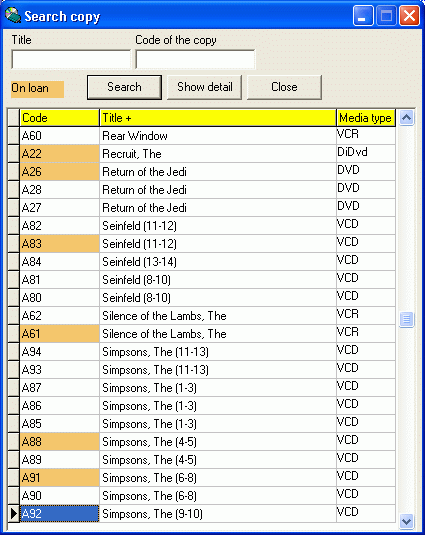Image resolution: width=425 pixels, height=535 pixels.
Task: Focus the Code of the copy field
Action: click(195, 59)
